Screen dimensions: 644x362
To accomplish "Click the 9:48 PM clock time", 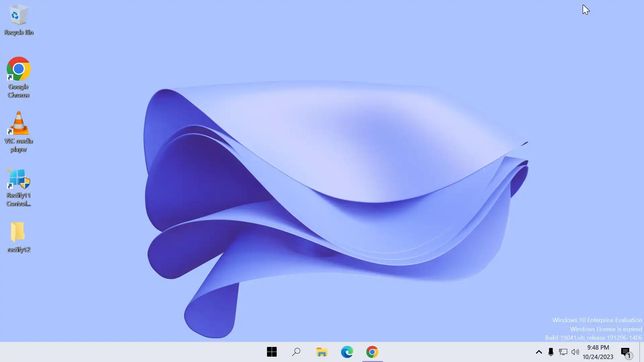I will (x=598, y=348).
